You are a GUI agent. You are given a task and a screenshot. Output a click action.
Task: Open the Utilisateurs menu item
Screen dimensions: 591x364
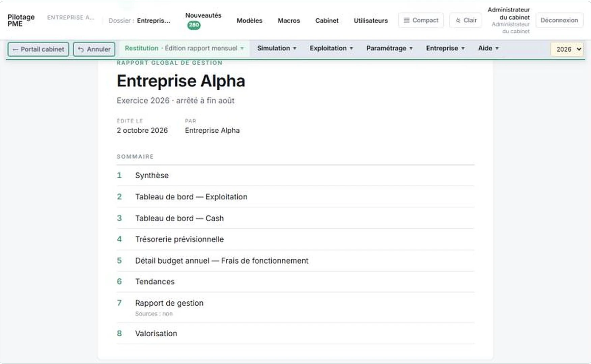(371, 21)
